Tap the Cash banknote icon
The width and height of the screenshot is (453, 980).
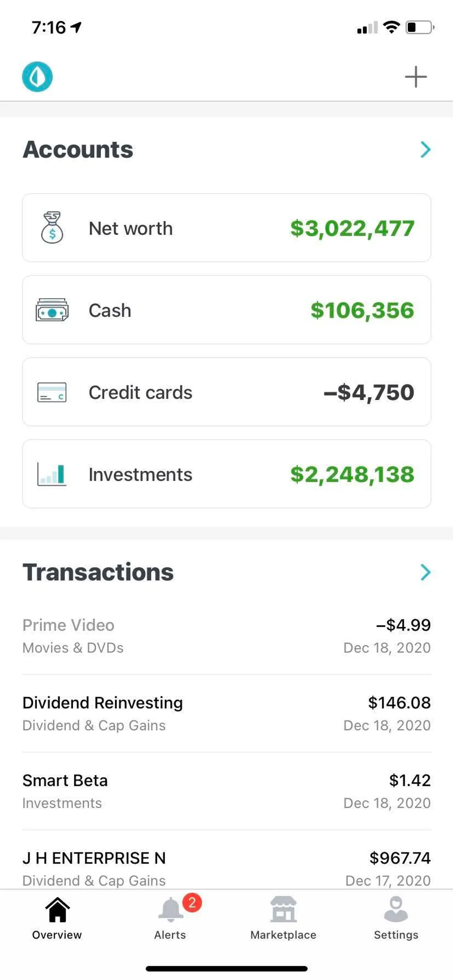pos(52,310)
